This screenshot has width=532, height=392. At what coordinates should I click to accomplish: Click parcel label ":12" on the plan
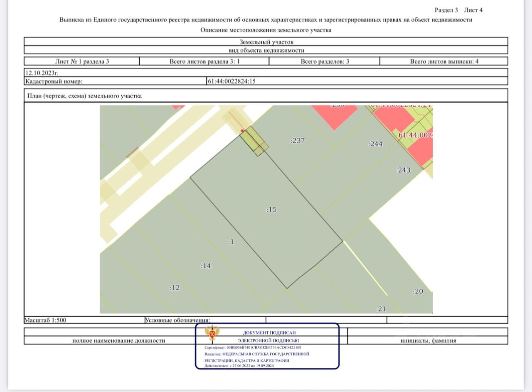coord(175,287)
